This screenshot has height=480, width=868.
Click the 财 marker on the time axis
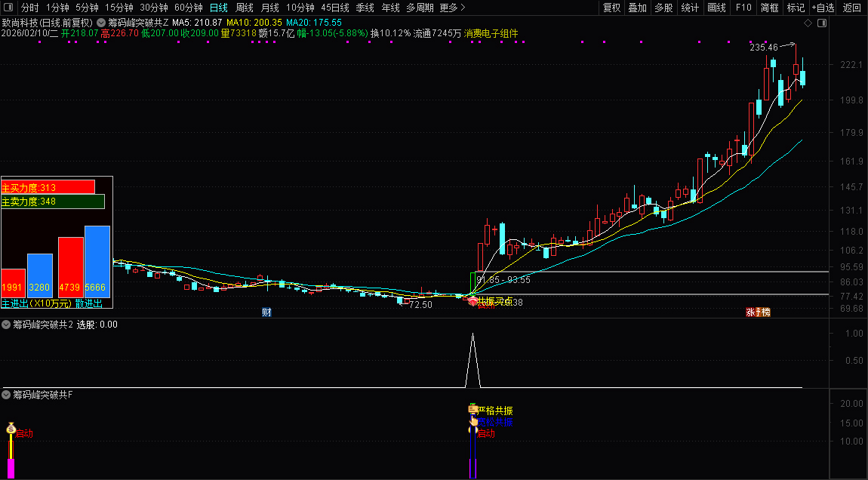tap(266, 312)
